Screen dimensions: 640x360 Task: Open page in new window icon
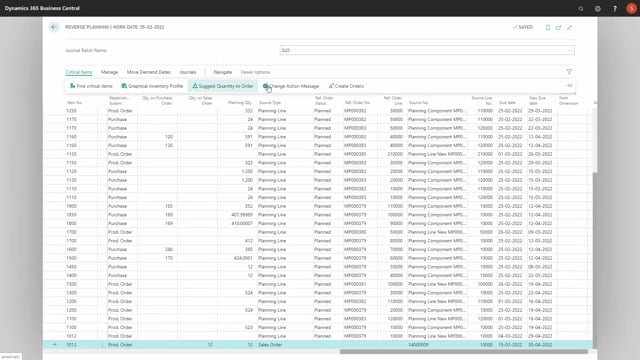click(x=558, y=27)
